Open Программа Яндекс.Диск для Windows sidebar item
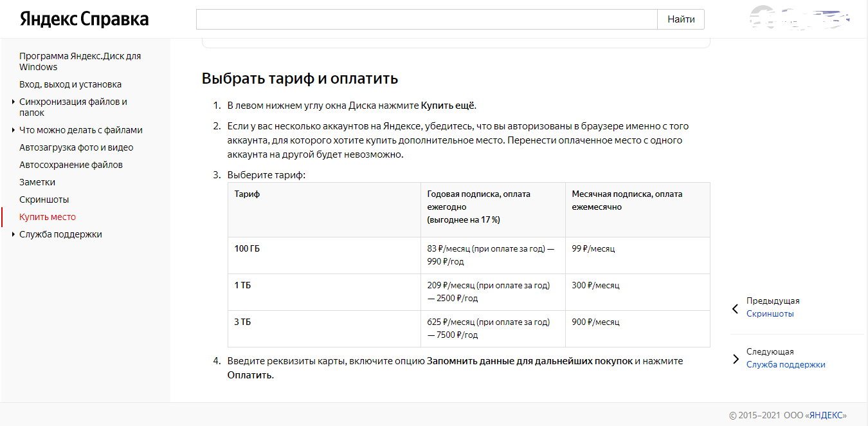 (80, 62)
